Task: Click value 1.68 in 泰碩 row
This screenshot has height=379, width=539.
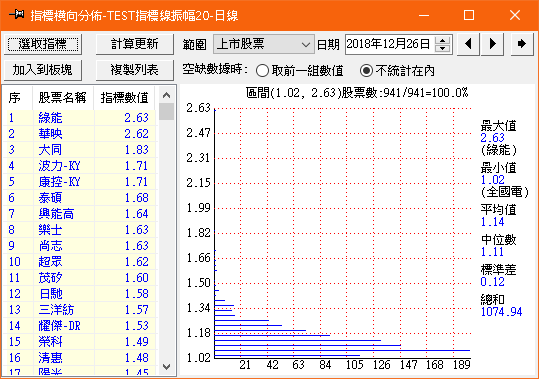Action: point(136,198)
